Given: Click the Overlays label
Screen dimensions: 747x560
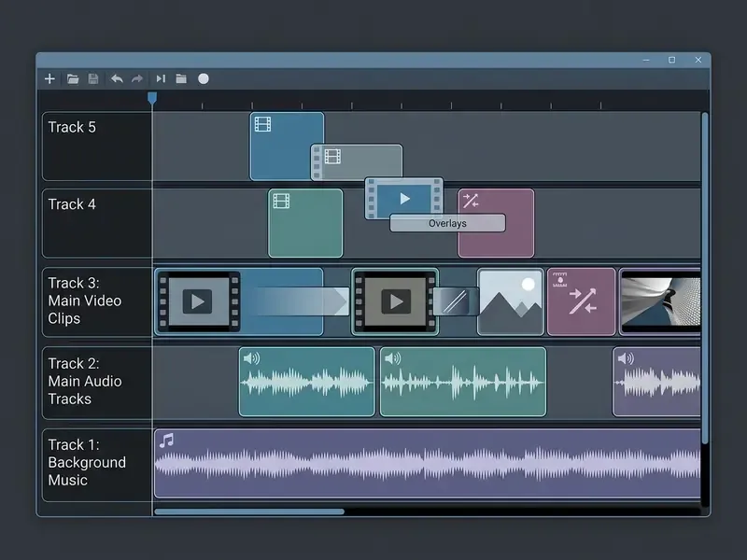Looking at the screenshot, I should (x=447, y=223).
